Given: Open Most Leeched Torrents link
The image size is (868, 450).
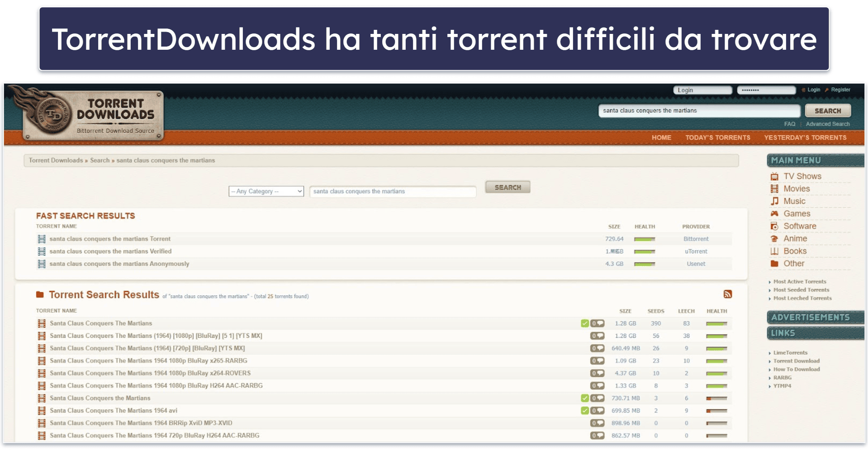Looking at the screenshot, I should pos(802,298).
